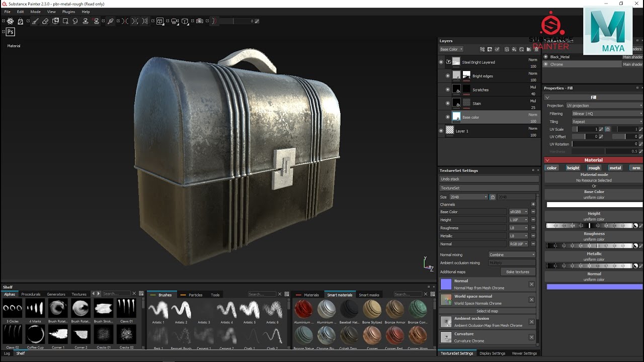Click the camera screenshot icon in toolbar

(x=200, y=21)
